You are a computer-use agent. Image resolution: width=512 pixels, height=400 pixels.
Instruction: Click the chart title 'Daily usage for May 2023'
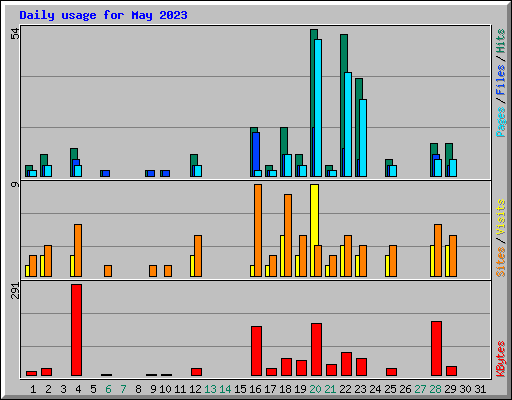coord(103,15)
